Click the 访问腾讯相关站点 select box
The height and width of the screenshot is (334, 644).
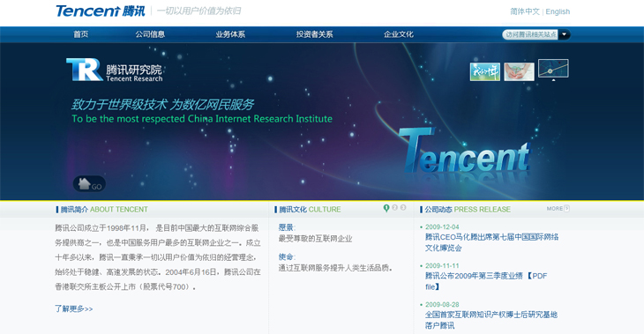pos(536,34)
